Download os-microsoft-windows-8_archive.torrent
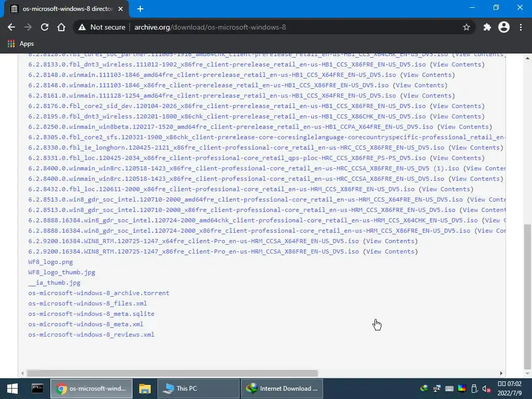532x399 pixels. click(x=99, y=293)
